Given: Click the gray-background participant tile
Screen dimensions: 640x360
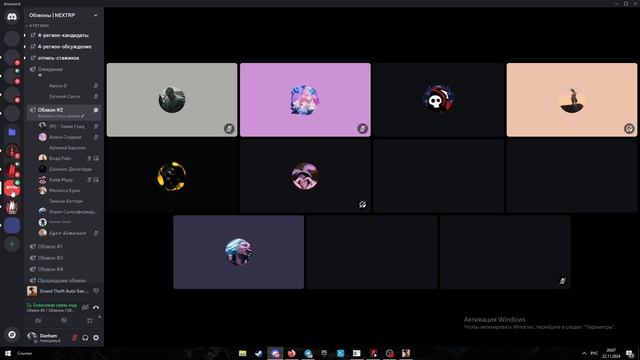Looking at the screenshot, I should (x=172, y=100).
